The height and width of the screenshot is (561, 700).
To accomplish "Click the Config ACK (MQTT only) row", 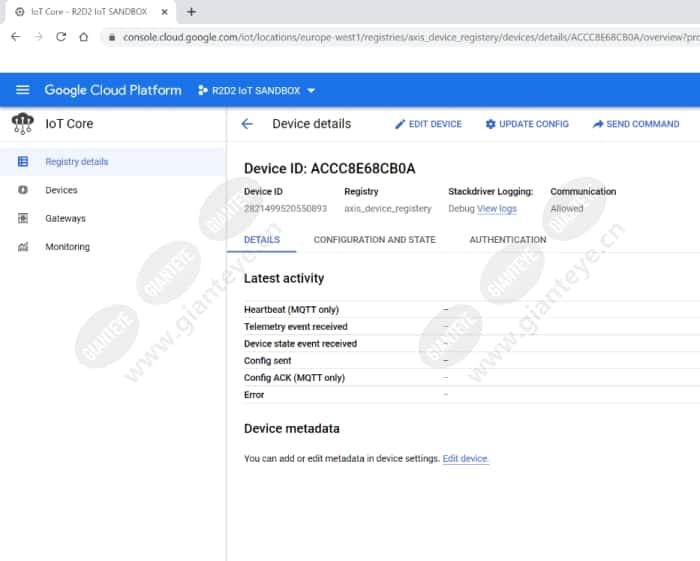I will pos(471,378).
